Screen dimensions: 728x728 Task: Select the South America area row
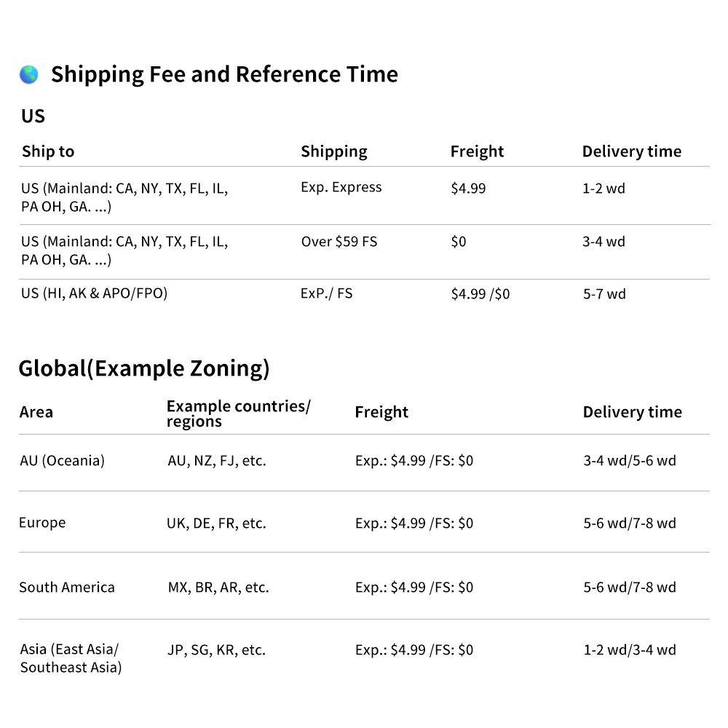pos(67,587)
